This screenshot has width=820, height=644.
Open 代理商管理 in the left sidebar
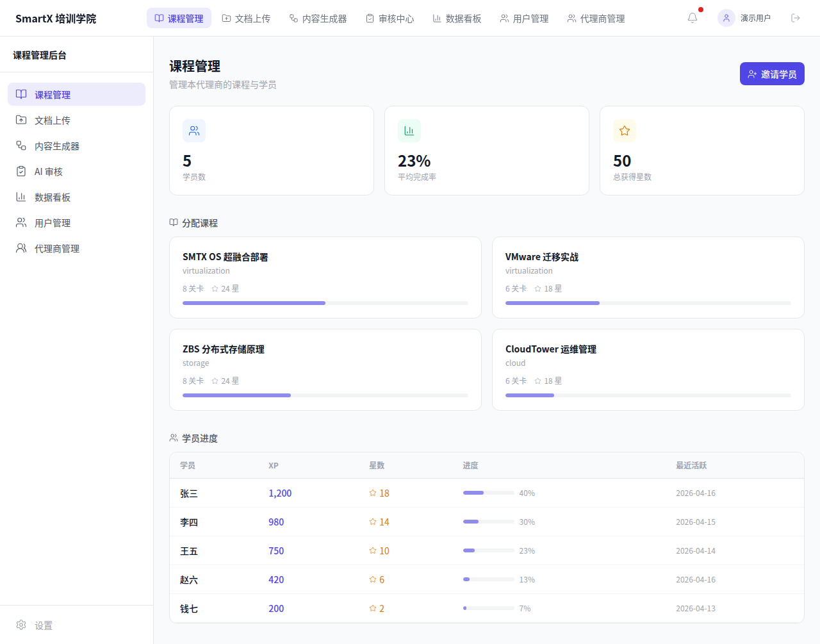tap(57, 249)
